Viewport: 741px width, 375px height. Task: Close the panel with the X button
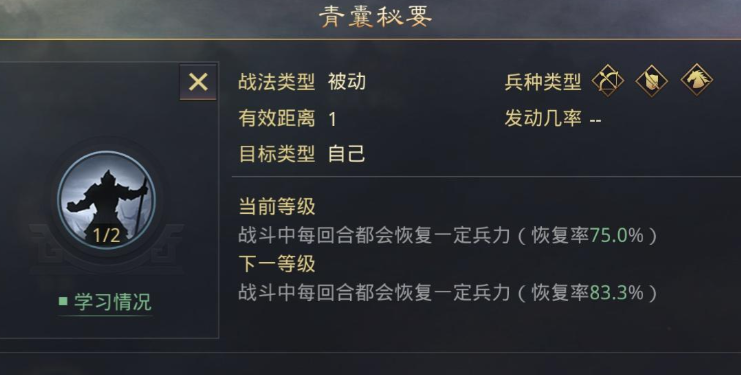(x=198, y=82)
